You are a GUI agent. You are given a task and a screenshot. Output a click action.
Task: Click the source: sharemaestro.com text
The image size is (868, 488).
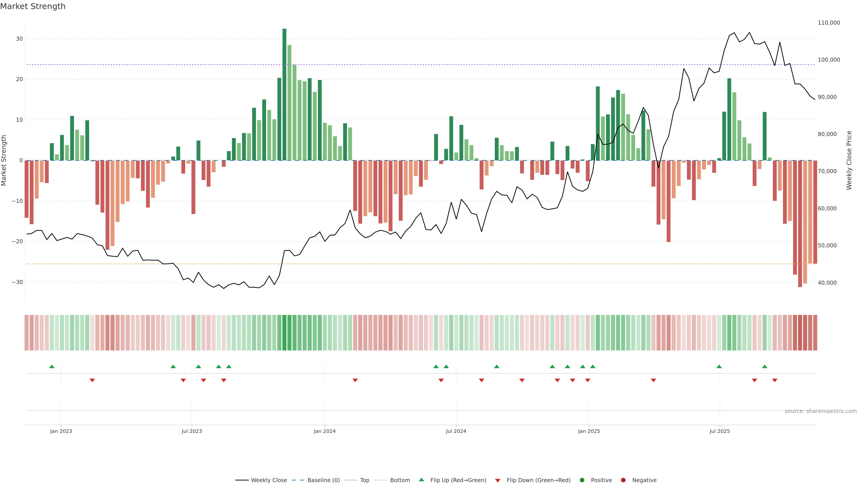(x=821, y=411)
